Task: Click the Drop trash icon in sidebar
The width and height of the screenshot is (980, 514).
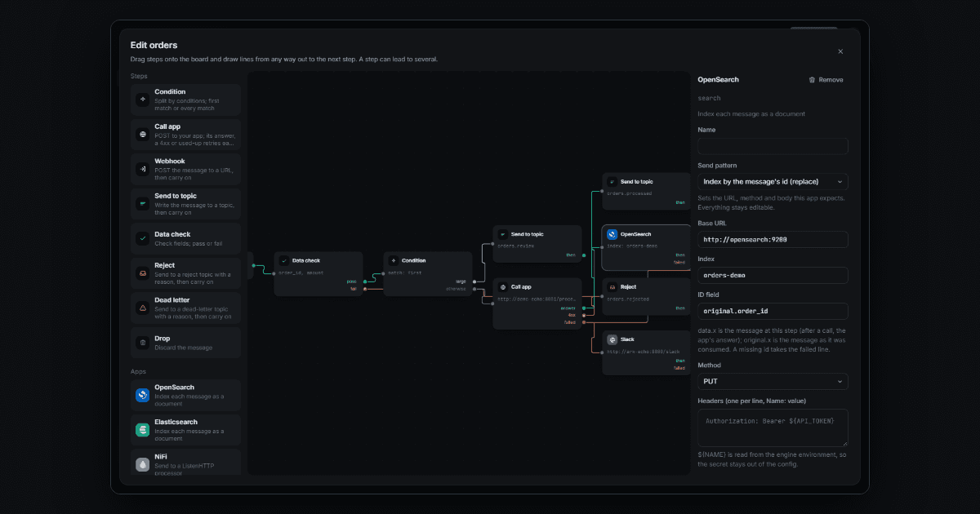Action: (143, 343)
